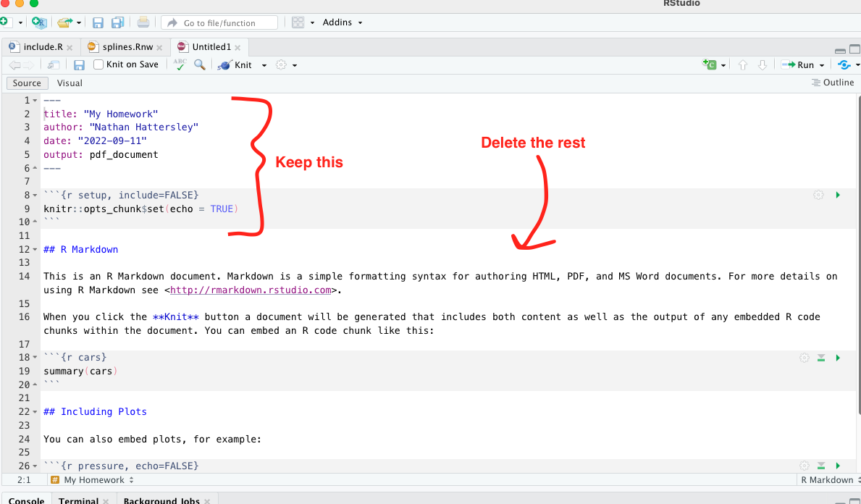The height and width of the screenshot is (504, 861).
Task: Click the New File plus icon
Action: tap(4, 22)
